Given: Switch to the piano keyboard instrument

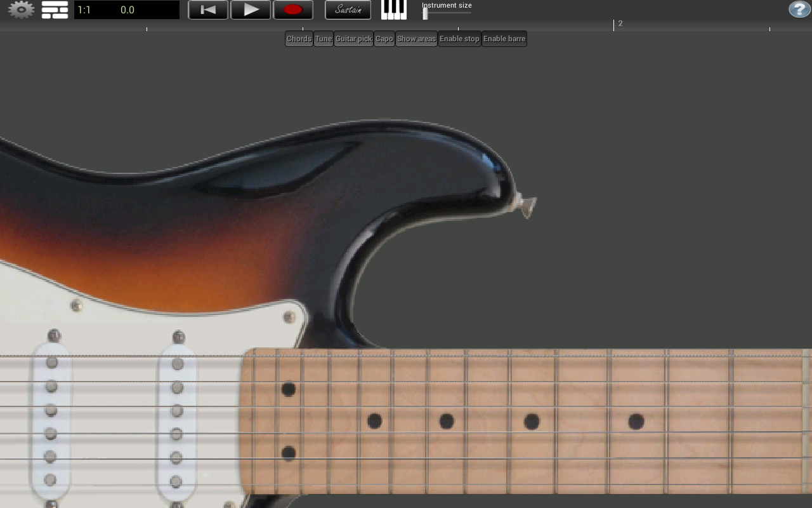Looking at the screenshot, I should pyautogui.click(x=393, y=10).
